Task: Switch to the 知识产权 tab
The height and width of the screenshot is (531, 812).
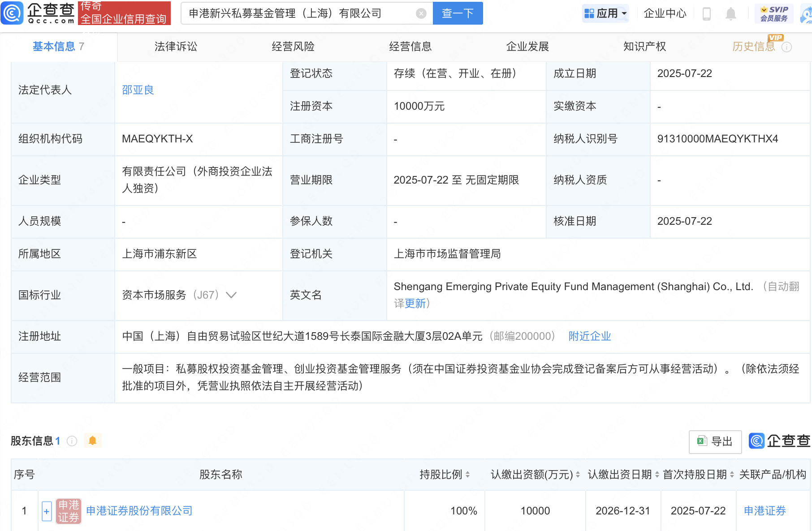Action: [x=644, y=47]
